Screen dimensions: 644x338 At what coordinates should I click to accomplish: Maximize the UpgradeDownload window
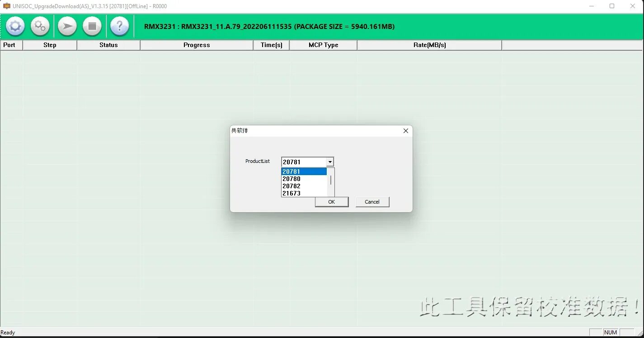click(612, 6)
